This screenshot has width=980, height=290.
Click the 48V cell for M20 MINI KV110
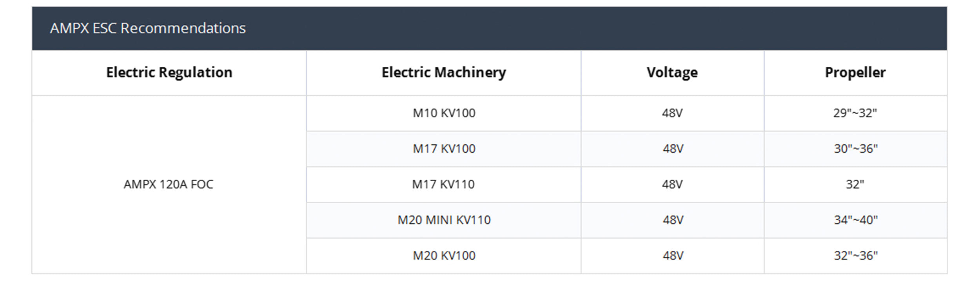tap(673, 220)
